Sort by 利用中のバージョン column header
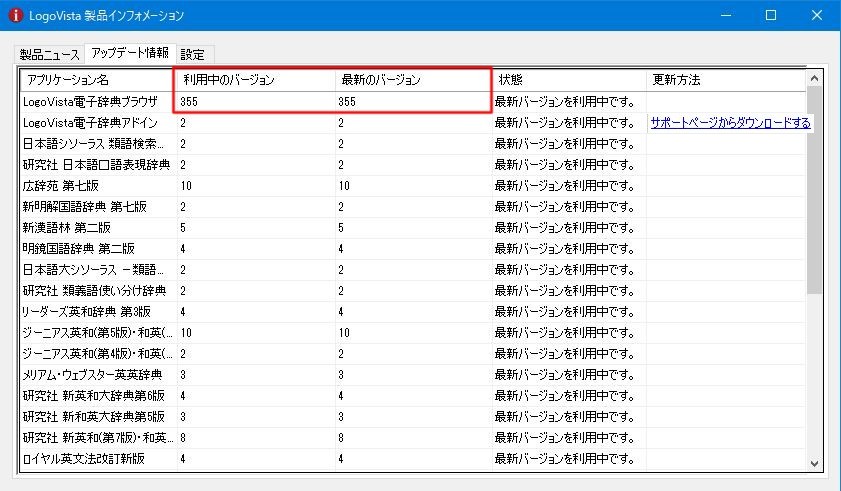841x491 pixels. click(x=256, y=80)
